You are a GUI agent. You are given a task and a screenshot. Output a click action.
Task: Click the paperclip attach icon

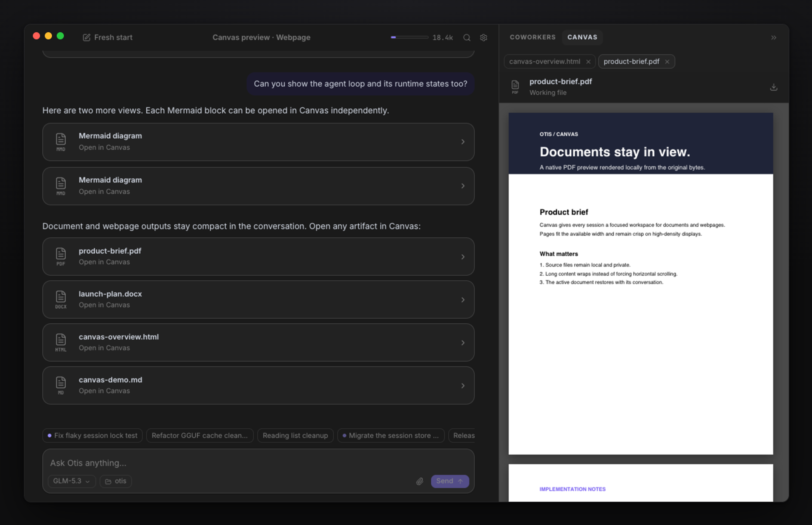pyautogui.click(x=420, y=481)
